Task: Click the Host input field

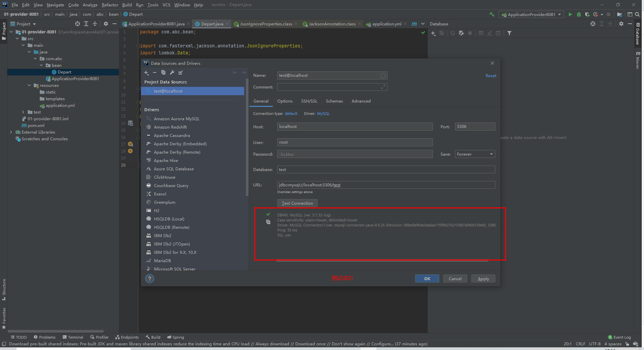Action: pyautogui.click(x=355, y=127)
